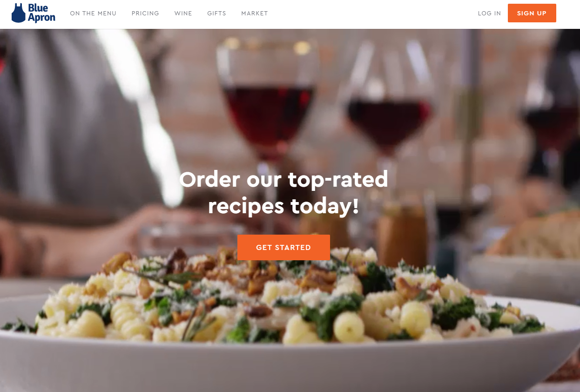Select Wine in the navigation bar
Screen dimensions: 580x392
click(x=183, y=14)
